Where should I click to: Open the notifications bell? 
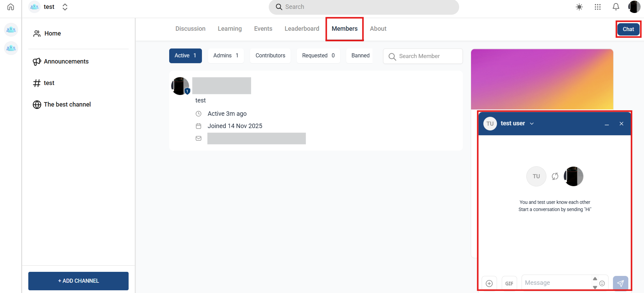pos(616,7)
